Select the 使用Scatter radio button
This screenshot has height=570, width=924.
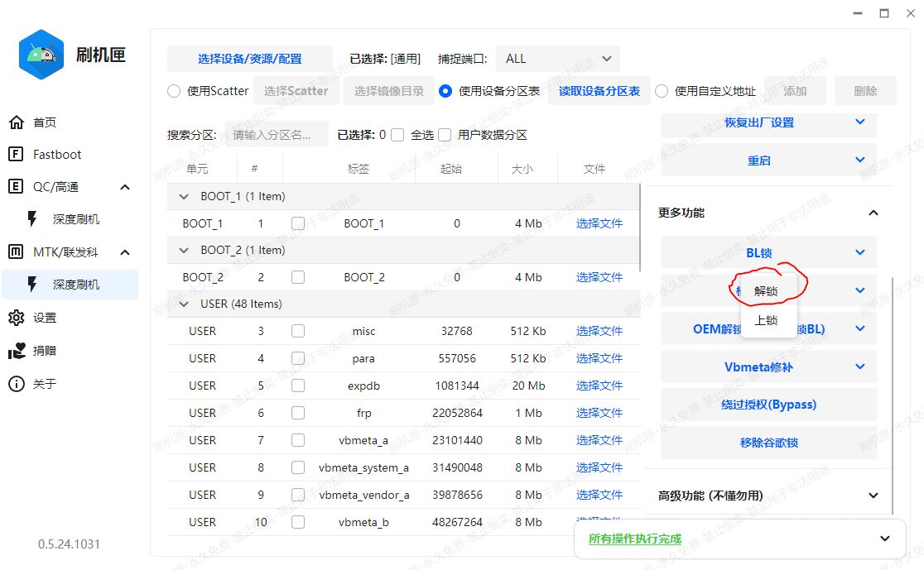pos(174,91)
